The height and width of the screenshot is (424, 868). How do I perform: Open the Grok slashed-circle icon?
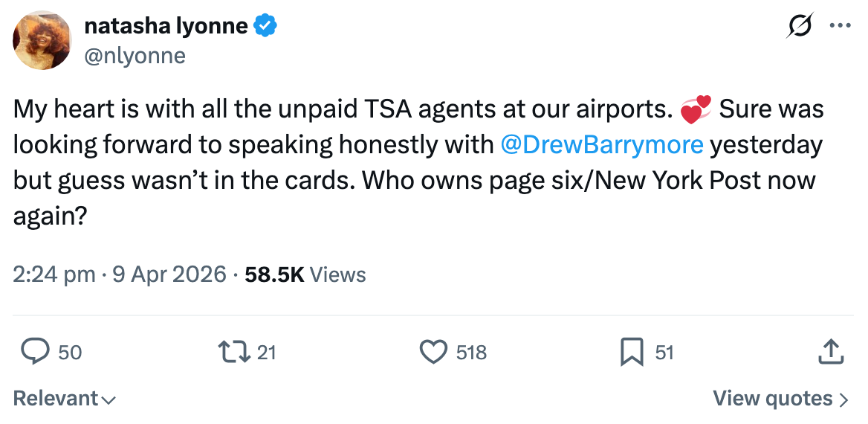point(799,28)
